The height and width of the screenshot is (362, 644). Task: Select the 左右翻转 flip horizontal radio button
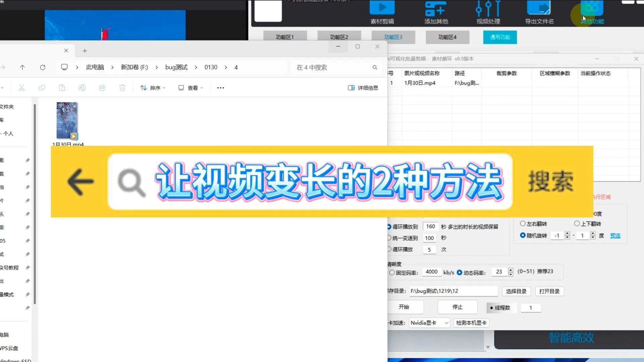[x=523, y=223]
